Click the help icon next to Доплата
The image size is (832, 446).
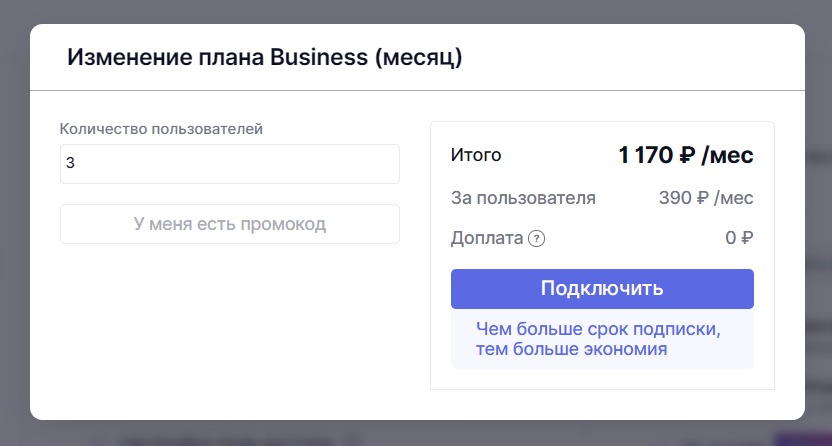(x=537, y=238)
